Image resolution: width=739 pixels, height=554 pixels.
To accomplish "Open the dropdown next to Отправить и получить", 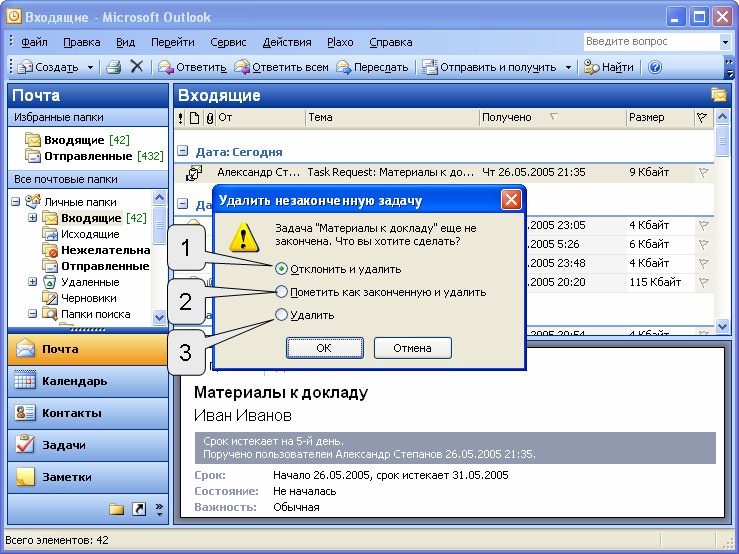I will point(568,67).
